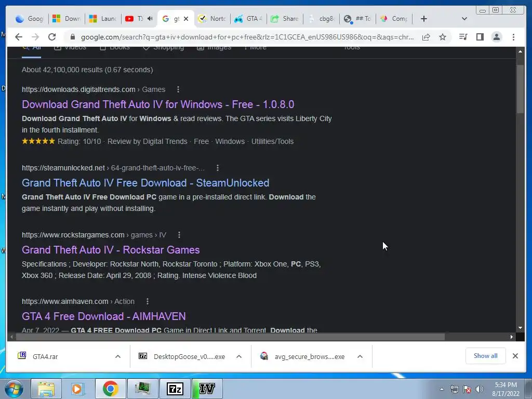
Task: Open options for rockstargames result
Action: tap(179, 235)
